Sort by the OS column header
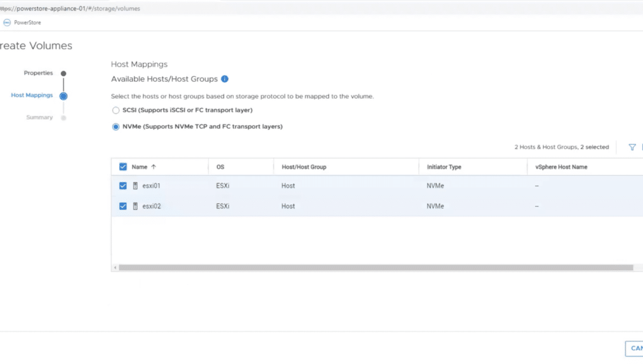Screen dimensions: 643x364 coord(220,167)
